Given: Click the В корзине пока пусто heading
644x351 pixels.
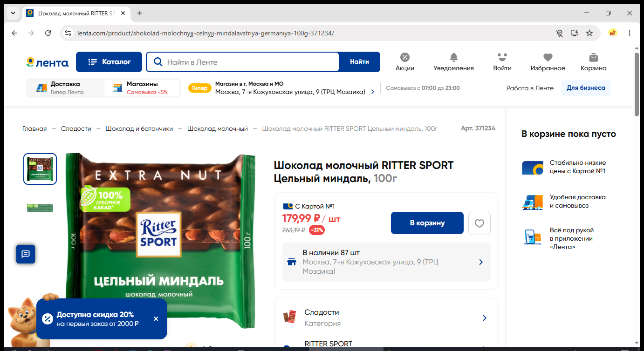Looking at the screenshot, I should pyautogui.click(x=569, y=134).
